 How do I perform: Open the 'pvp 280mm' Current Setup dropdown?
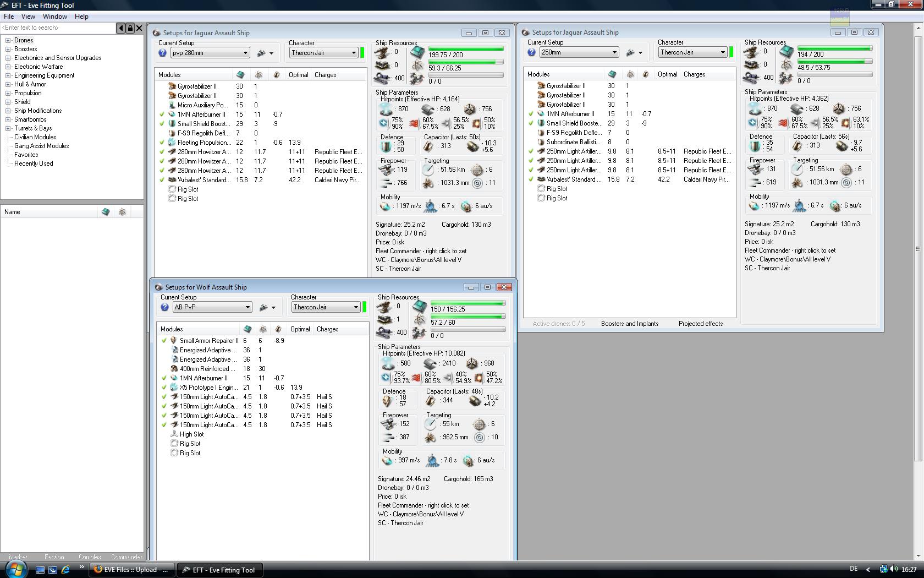[x=210, y=53]
